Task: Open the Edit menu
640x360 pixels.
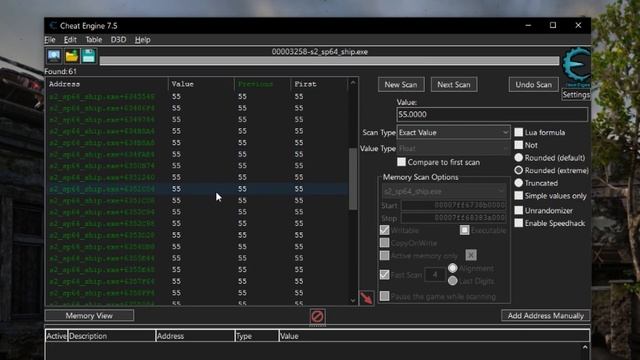Action: 70,40
